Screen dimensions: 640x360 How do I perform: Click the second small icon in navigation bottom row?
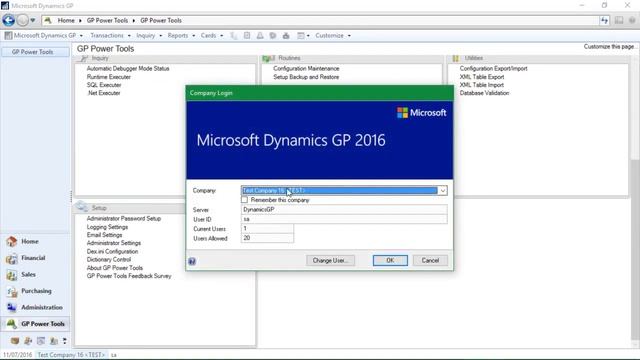point(28,341)
